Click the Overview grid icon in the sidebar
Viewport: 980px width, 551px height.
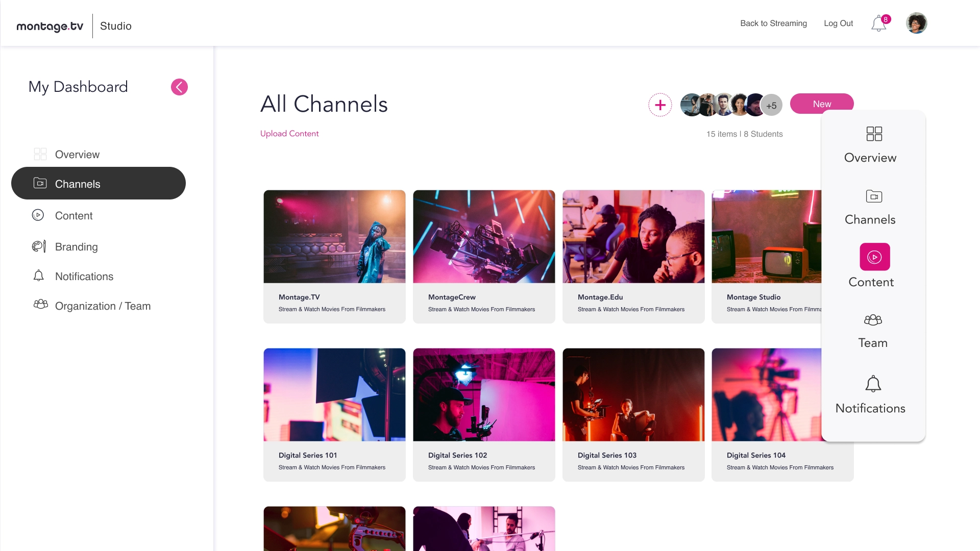[40, 154]
